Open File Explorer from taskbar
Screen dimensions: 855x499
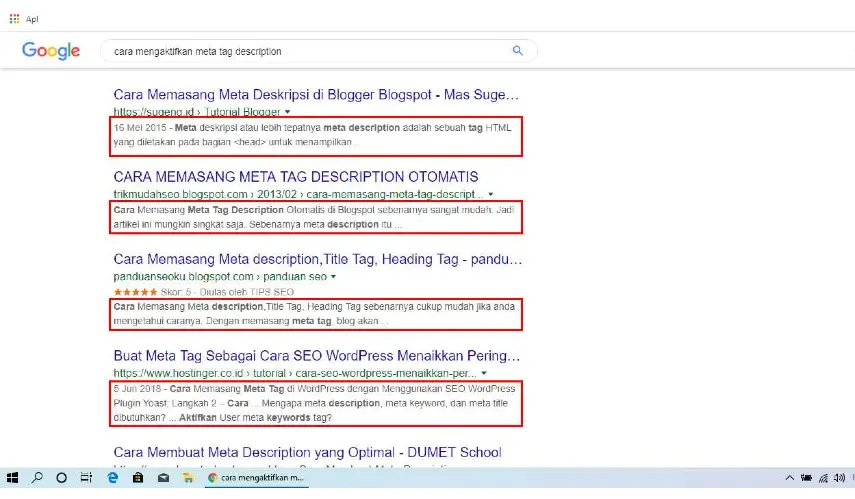click(188, 478)
